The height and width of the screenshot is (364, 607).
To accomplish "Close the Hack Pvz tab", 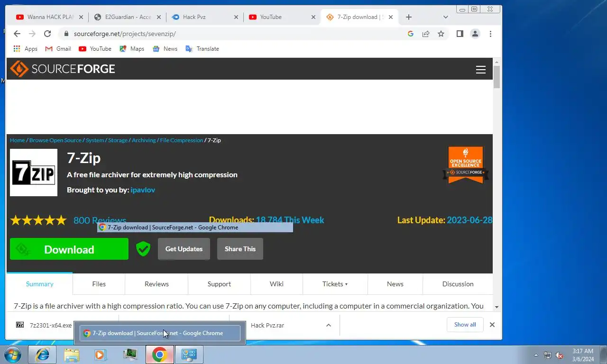I will [236, 17].
